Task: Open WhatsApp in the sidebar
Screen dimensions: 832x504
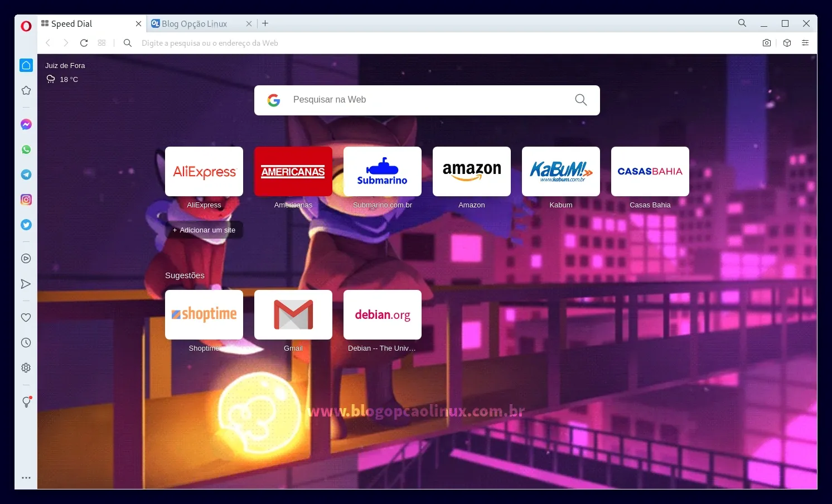Action: click(x=26, y=149)
